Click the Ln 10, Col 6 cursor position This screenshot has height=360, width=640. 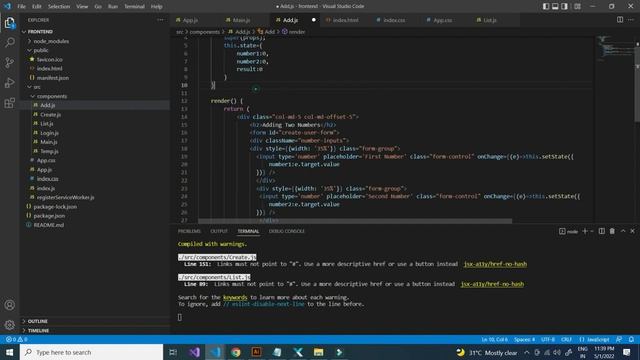coord(494,339)
